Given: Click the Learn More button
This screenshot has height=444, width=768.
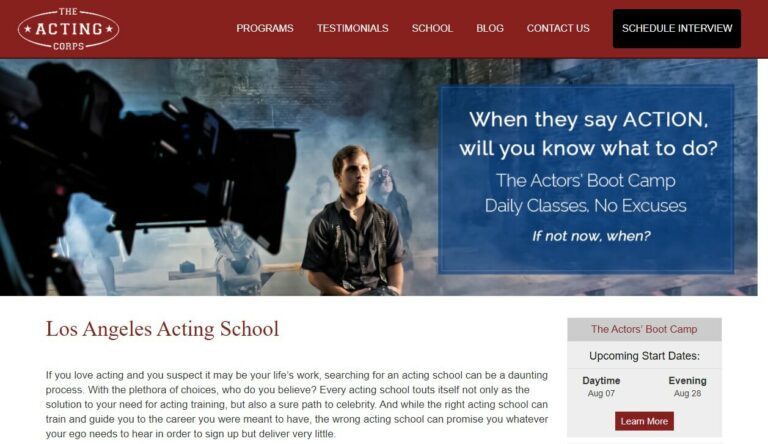Looking at the screenshot, I should (644, 421).
